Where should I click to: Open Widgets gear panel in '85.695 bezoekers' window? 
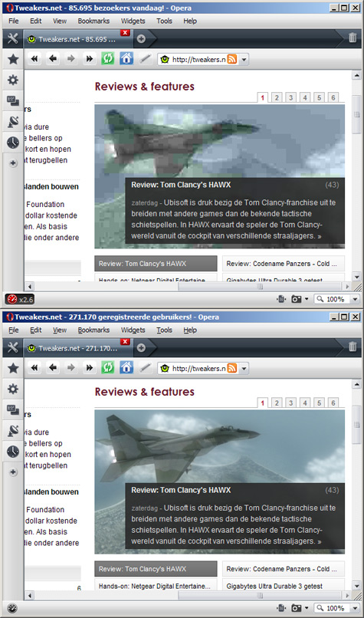(x=13, y=81)
